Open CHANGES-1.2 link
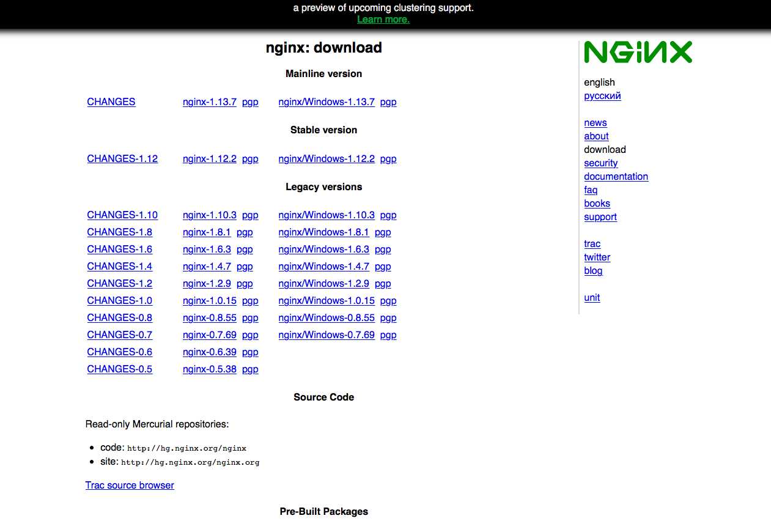 [x=120, y=284]
